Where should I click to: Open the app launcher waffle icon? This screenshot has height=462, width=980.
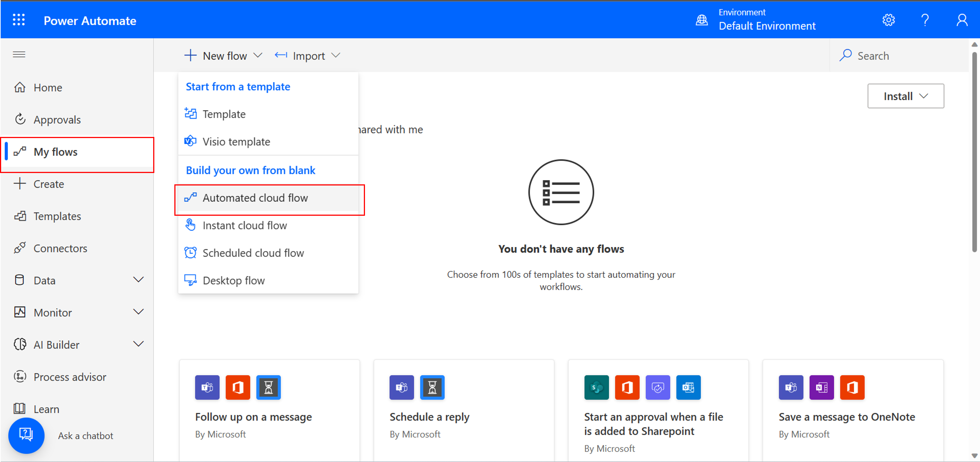click(x=19, y=20)
